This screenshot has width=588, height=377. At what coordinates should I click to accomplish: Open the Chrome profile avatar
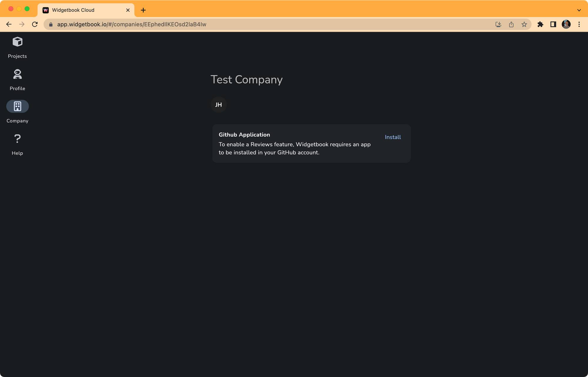(x=566, y=24)
